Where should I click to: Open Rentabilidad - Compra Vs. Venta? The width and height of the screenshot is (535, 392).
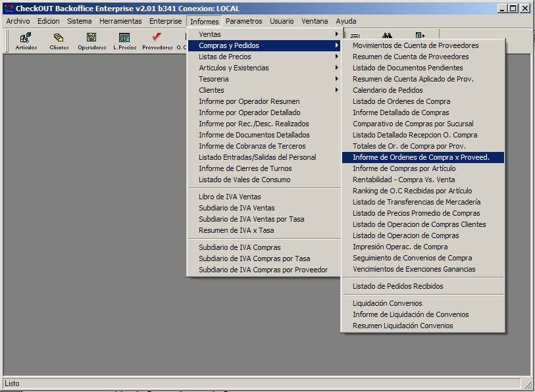[x=423, y=180]
